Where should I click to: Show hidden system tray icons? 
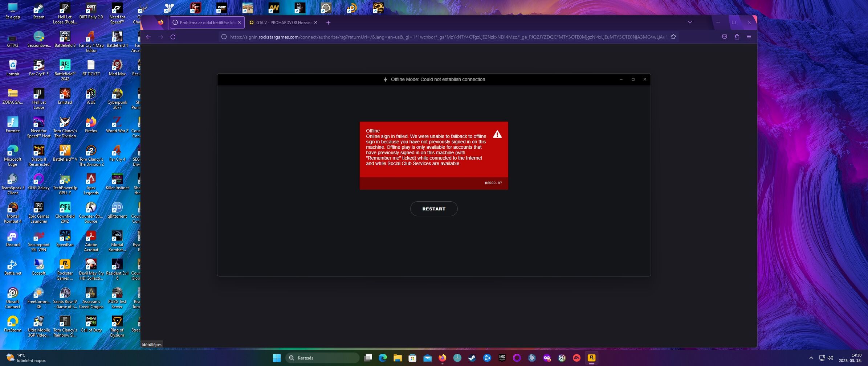(x=811, y=358)
